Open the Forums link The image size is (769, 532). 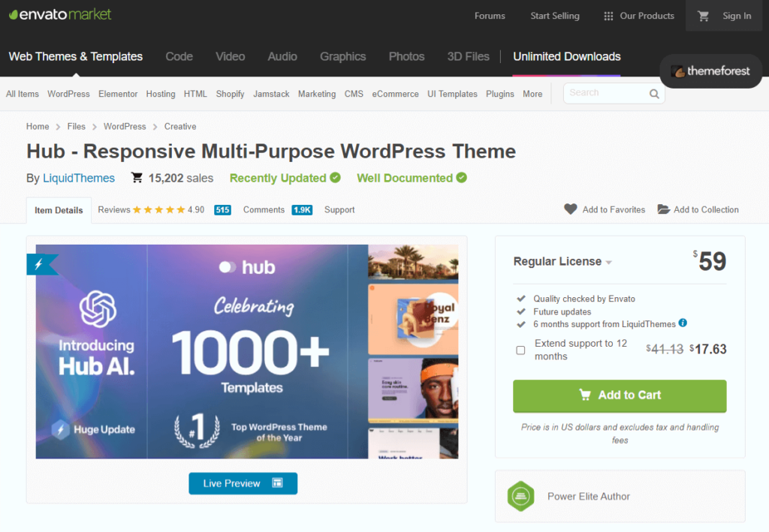coord(490,17)
